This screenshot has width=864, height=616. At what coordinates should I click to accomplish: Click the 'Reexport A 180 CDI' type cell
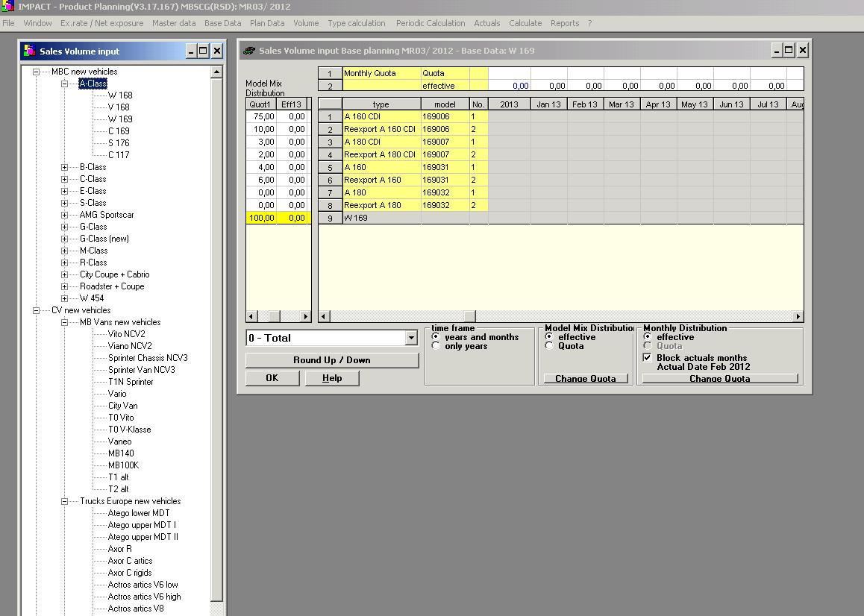(381, 154)
